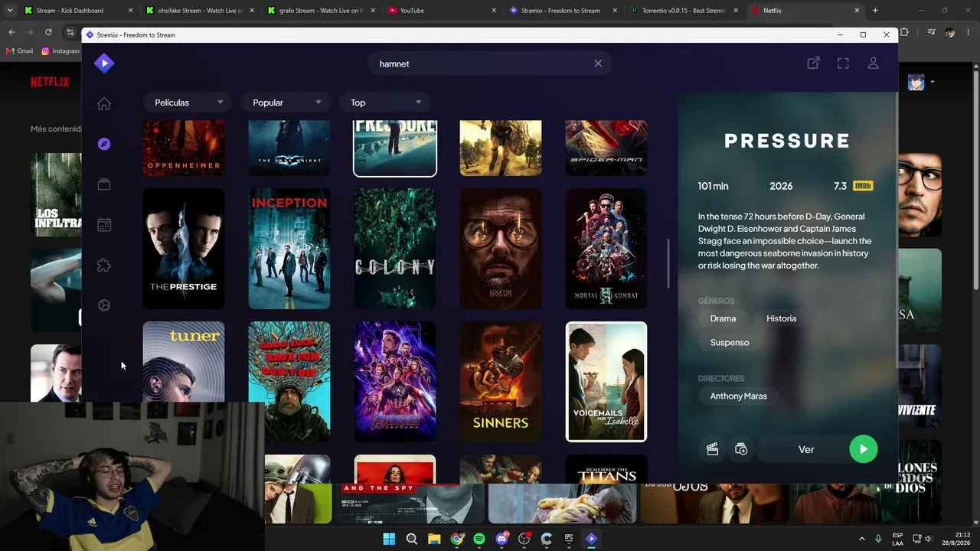
Task: Go back in Chrome browser
Action: pyautogui.click(x=11, y=32)
